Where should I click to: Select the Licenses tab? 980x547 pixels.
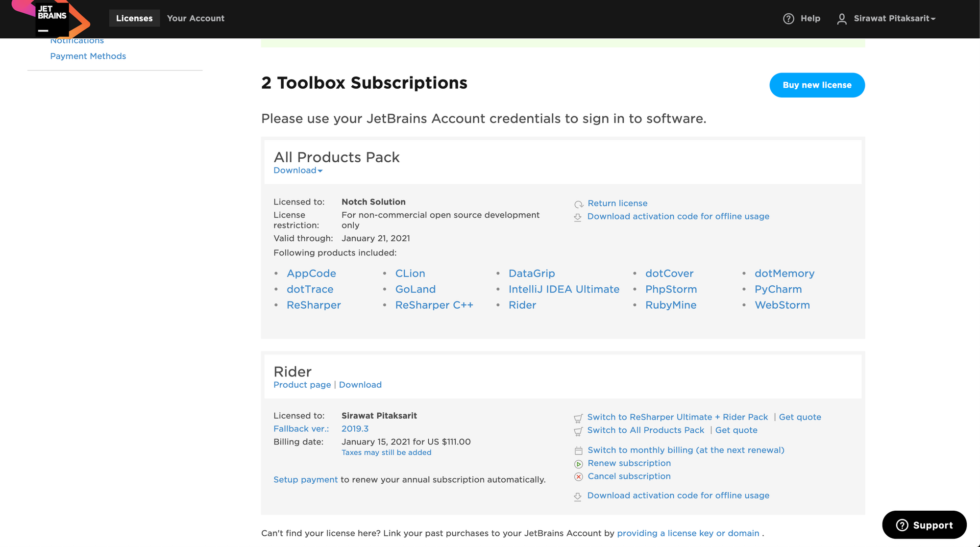pyautogui.click(x=134, y=18)
